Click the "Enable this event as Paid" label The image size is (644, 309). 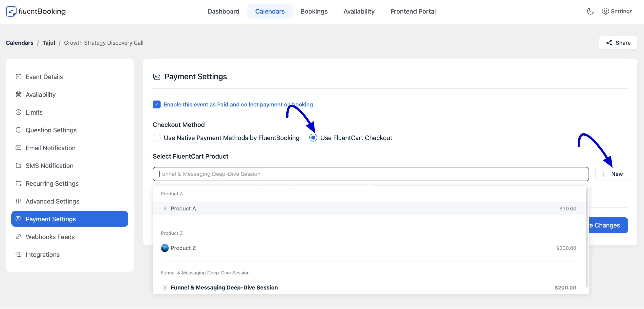(x=238, y=104)
